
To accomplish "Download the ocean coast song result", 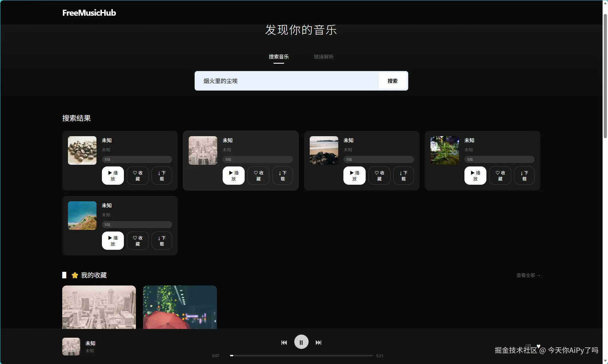I will (x=162, y=241).
